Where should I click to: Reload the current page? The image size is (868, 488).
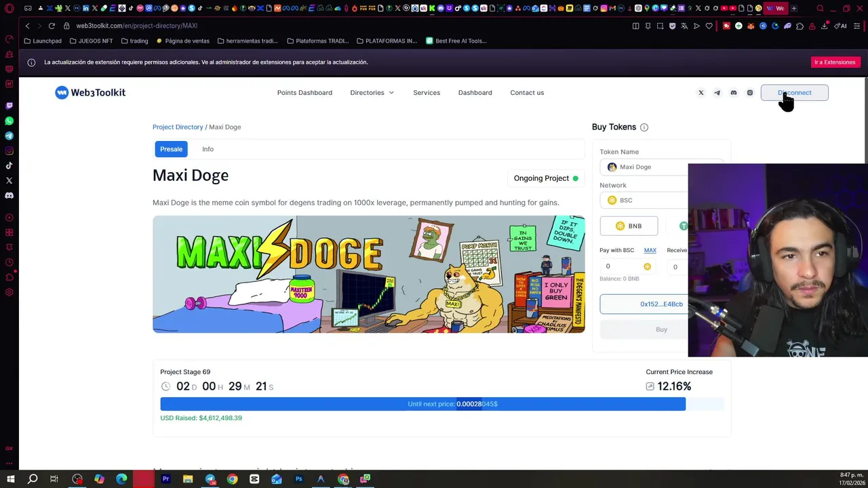[x=52, y=26]
